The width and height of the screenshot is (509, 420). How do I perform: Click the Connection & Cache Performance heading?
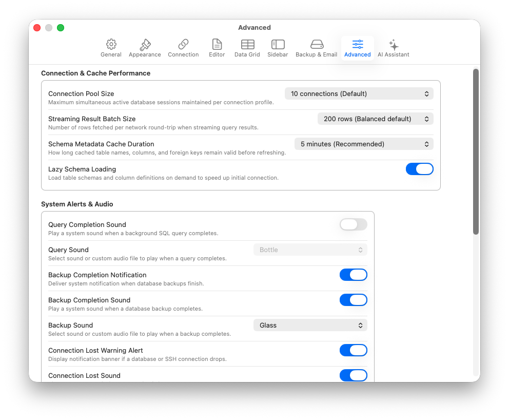click(96, 73)
